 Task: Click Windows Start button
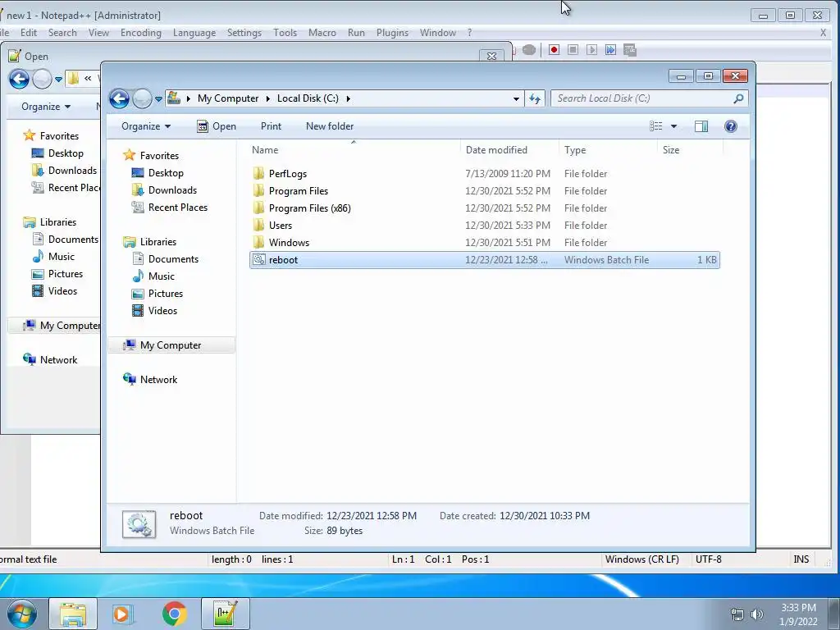21,614
